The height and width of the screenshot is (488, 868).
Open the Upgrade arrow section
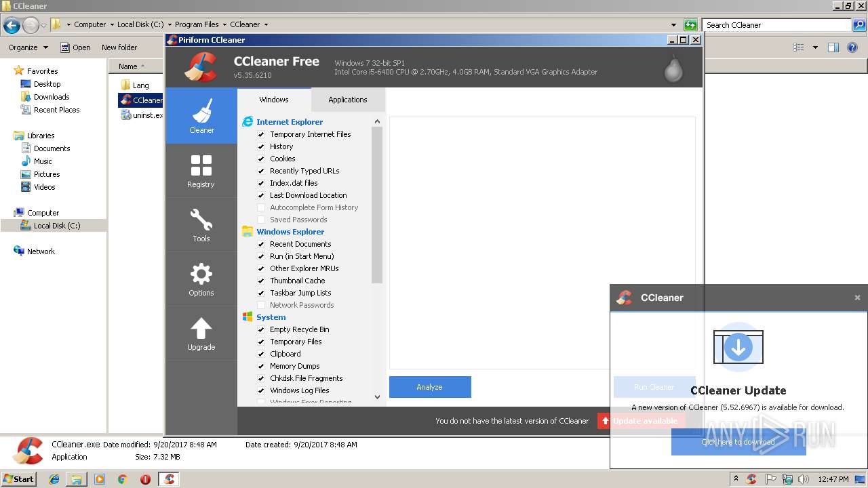click(201, 333)
